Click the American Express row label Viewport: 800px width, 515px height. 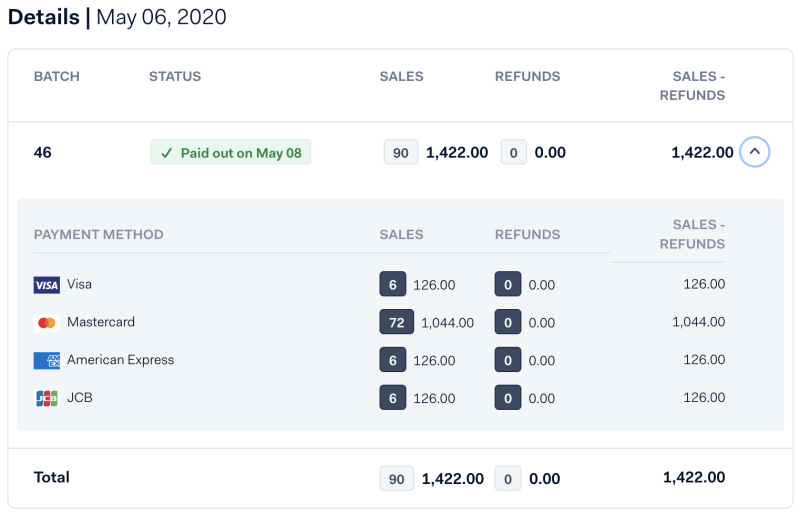[120, 360]
